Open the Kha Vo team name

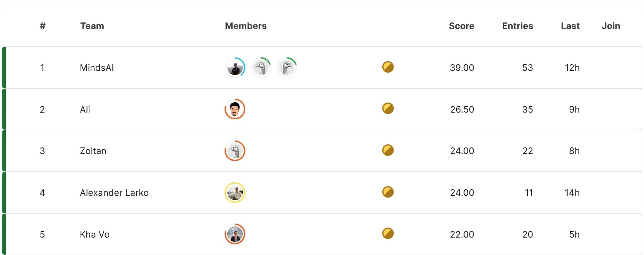click(x=94, y=234)
